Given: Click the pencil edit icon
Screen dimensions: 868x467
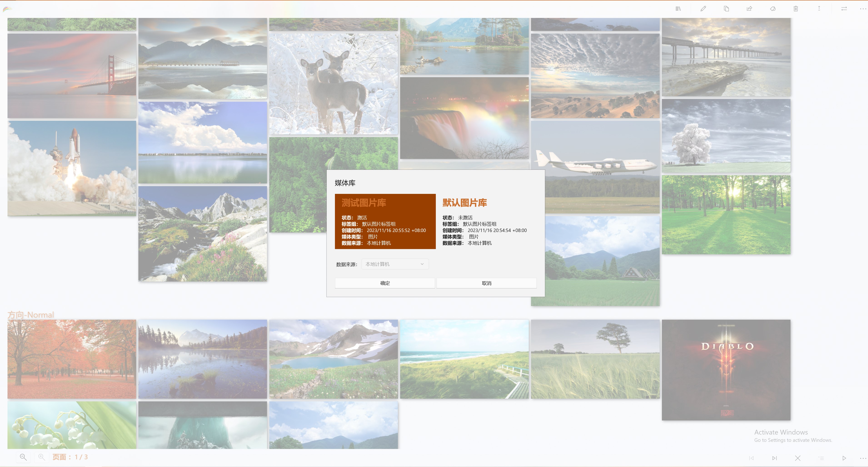Looking at the screenshot, I should [703, 9].
